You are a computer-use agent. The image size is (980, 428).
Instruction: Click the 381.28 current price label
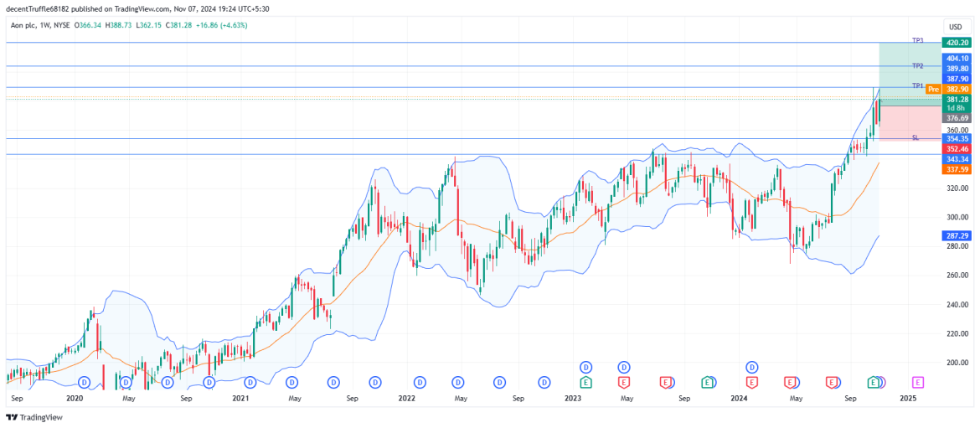[956, 99]
